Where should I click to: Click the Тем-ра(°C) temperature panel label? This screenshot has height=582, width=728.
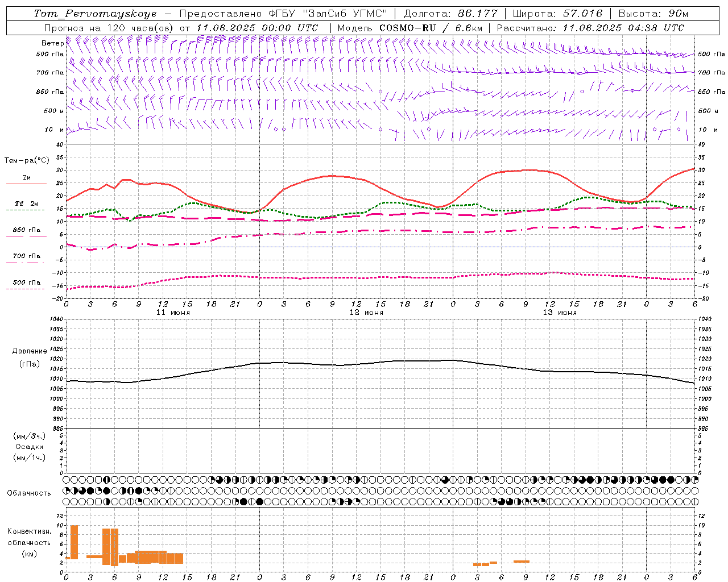click(27, 161)
